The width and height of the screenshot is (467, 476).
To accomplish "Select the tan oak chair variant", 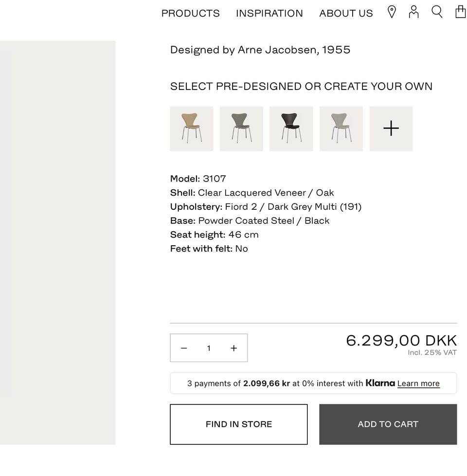I will (192, 128).
